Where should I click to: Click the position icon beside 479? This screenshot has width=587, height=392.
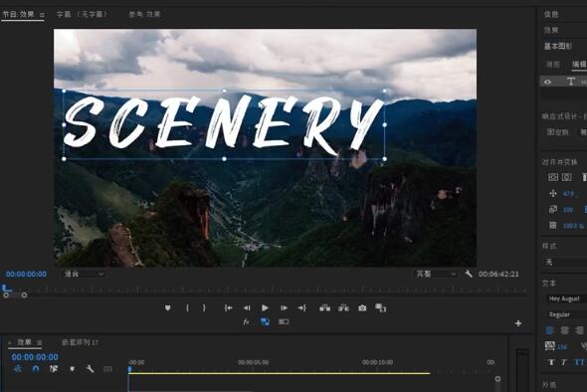click(x=552, y=194)
